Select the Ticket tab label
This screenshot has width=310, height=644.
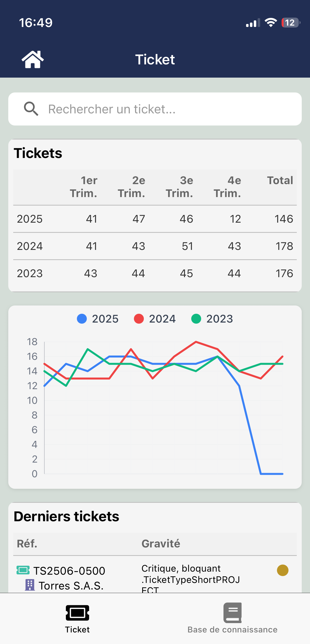pyautogui.click(x=77, y=630)
